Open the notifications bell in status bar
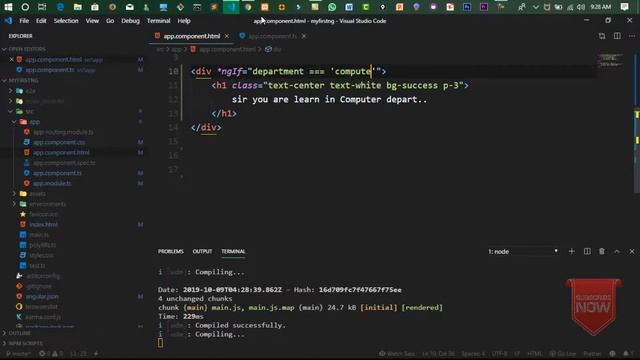Image resolution: width=640 pixels, height=360 pixels. 627,354
